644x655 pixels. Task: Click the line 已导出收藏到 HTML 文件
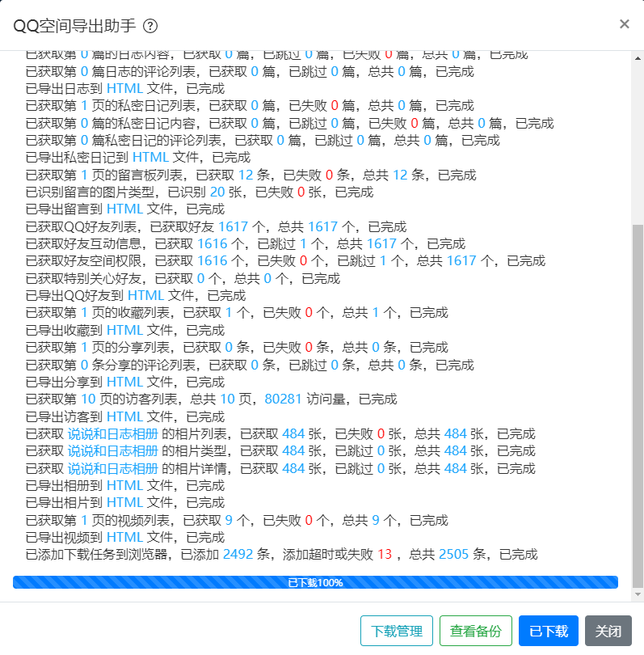125,331
